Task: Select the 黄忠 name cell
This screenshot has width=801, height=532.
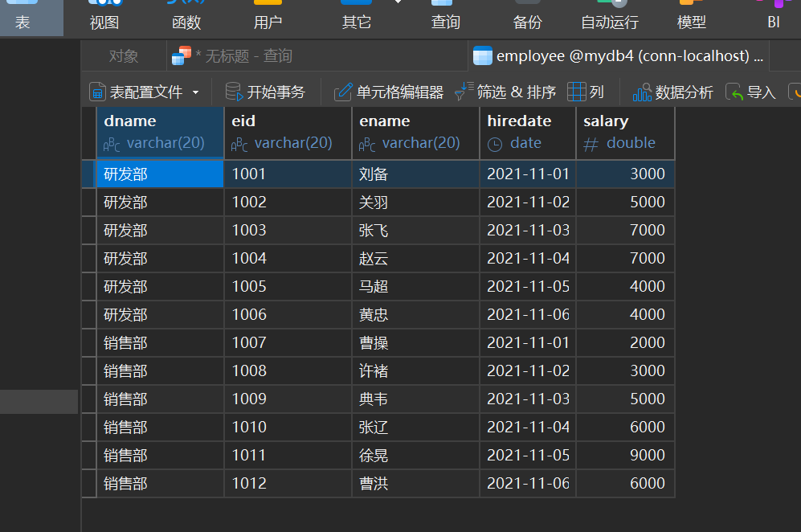Action: (x=415, y=314)
